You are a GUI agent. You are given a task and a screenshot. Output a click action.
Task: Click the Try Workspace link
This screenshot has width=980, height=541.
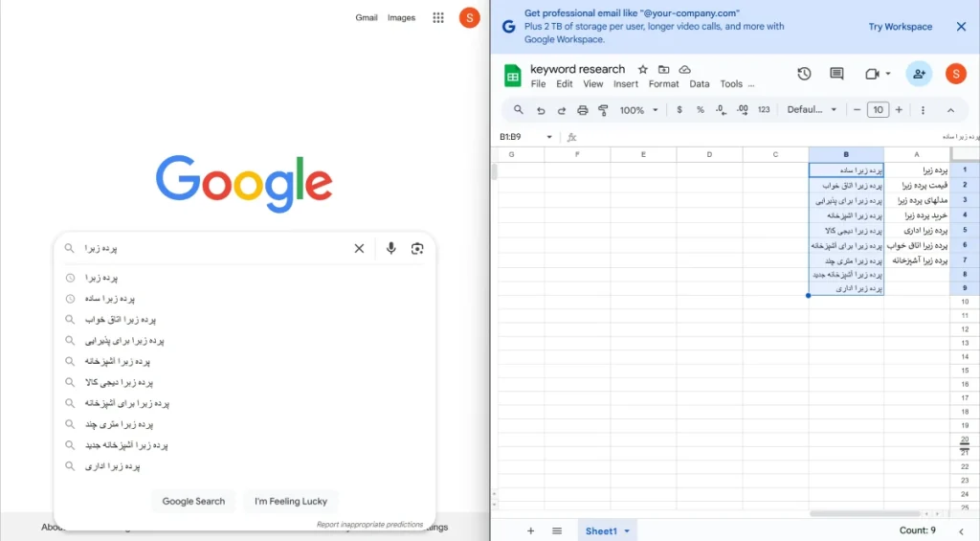coord(900,27)
